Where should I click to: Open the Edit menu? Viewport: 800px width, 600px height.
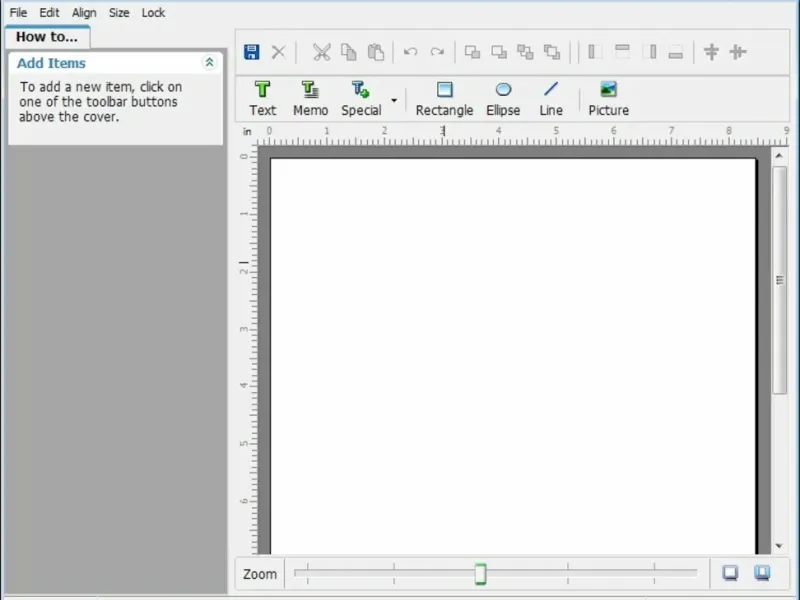[x=49, y=13]
